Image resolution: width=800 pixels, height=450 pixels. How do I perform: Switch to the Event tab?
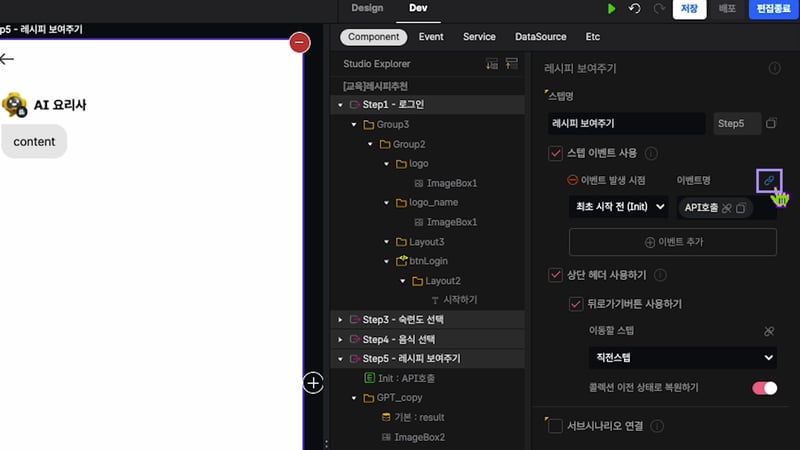point(431,37)
